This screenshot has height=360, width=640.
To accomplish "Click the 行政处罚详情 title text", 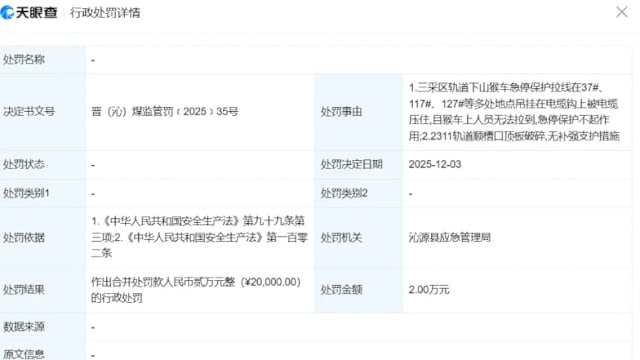I will pyautogui.click(x=105, y=13).
